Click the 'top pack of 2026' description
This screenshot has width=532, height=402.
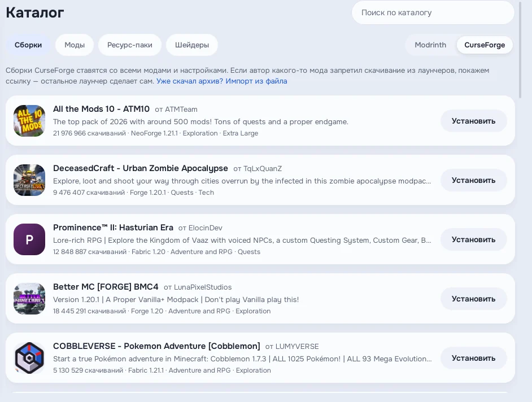pyautogui.click(x=200, y=122)
